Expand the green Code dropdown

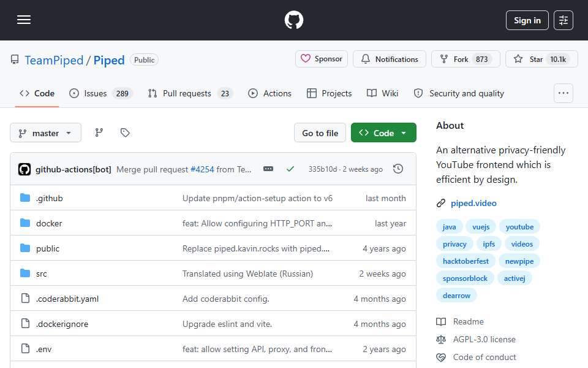click(383, 133)
